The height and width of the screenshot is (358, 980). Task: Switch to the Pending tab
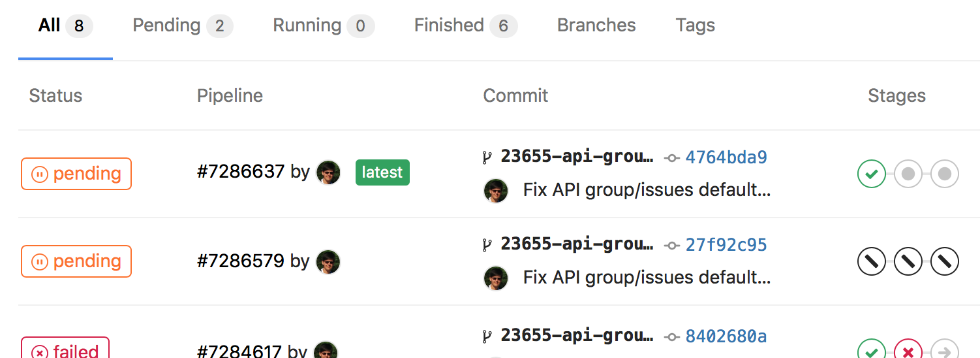coord(182,26)
